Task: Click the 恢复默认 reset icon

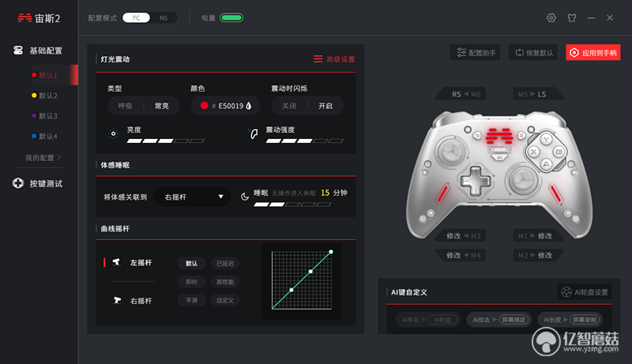Action: pyautogui.click(x=520, y=53)
